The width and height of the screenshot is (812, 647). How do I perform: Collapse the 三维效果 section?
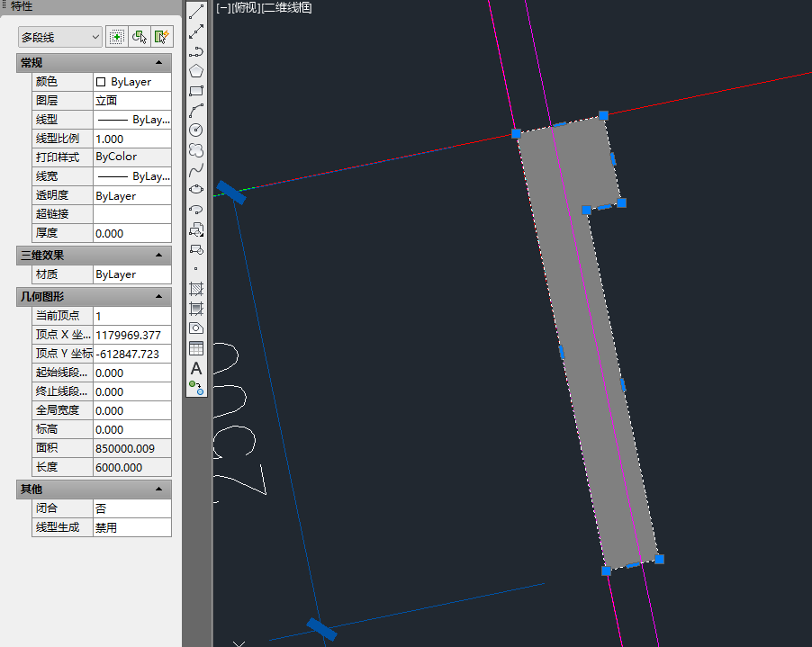point(159,256)
